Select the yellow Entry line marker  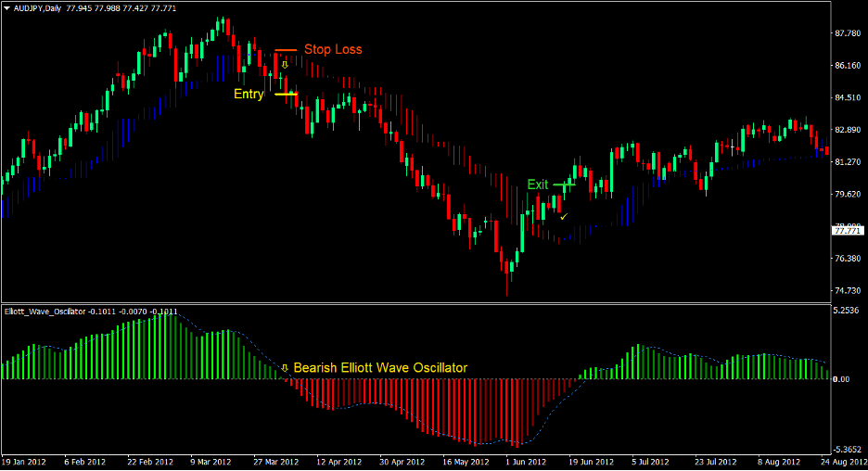tap(287, 94)
